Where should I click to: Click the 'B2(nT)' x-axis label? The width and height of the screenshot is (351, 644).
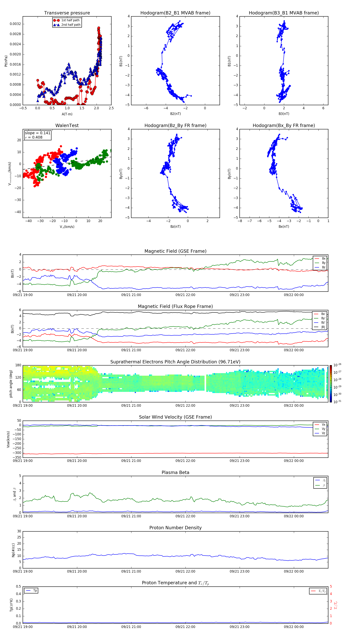[175, 114]
